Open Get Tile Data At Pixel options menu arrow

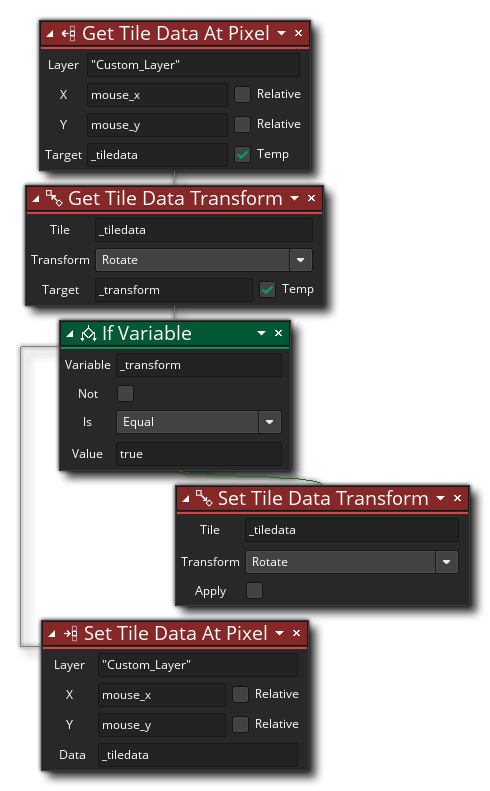pyautogui.click(x=282, y=33)
